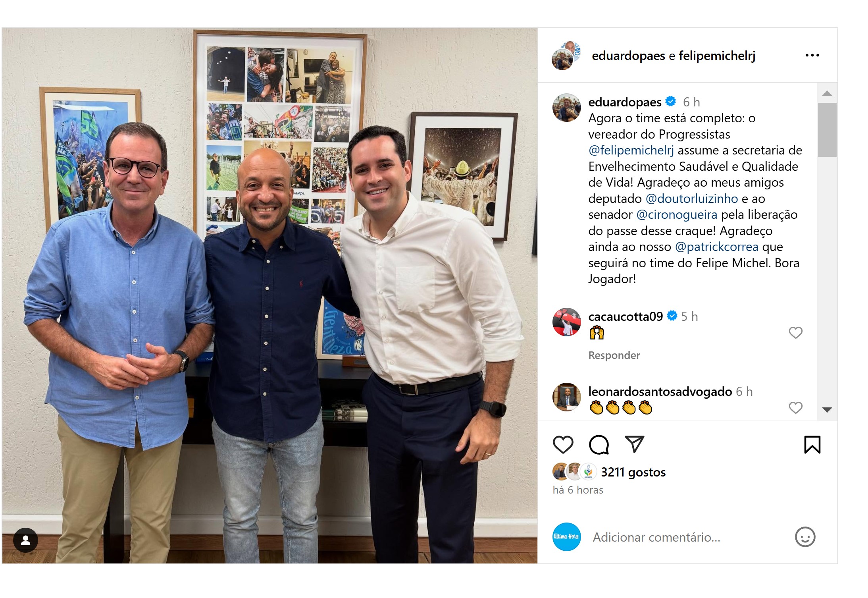Like the post with the heart icon

(x=563, y=445)
